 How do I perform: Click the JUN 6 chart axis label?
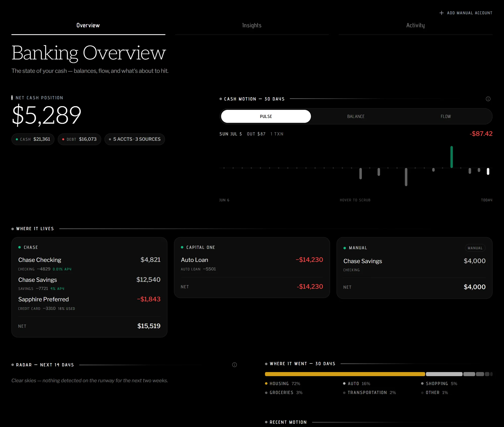pos(224,200)
